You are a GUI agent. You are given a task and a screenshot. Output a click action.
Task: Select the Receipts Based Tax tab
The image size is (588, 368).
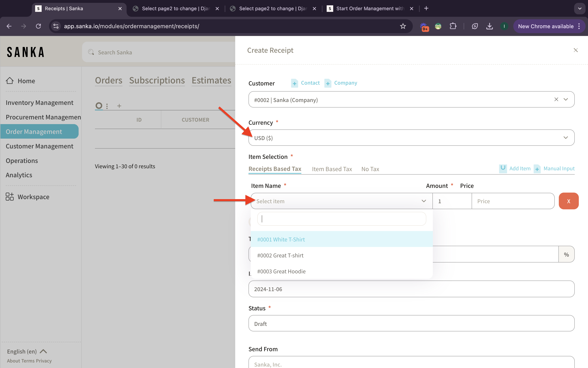coord(275,169)
